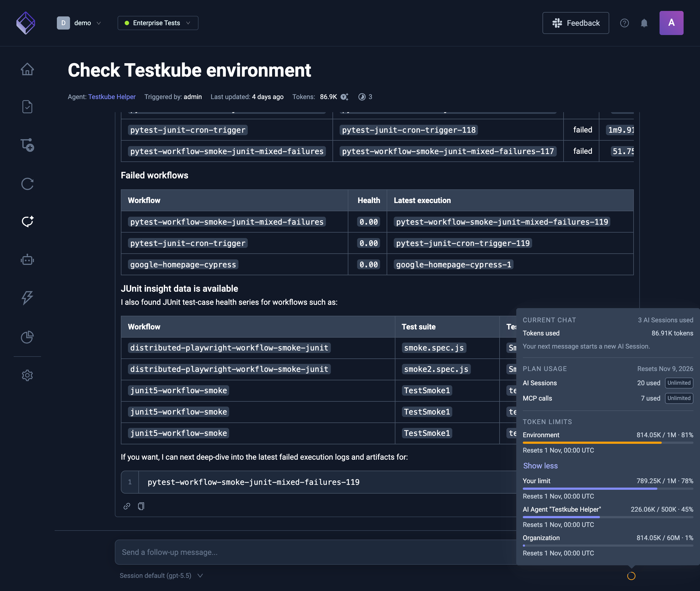This screenshot has width=700, height=591.
Task: Open the Enterprise Tests environment dropdown
Action: (158, 23)
